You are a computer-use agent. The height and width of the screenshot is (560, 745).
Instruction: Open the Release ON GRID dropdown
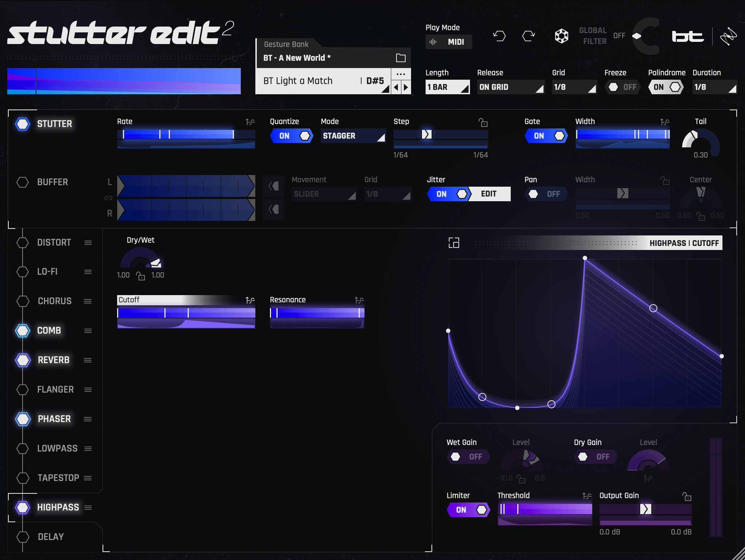tap(511, 87)
